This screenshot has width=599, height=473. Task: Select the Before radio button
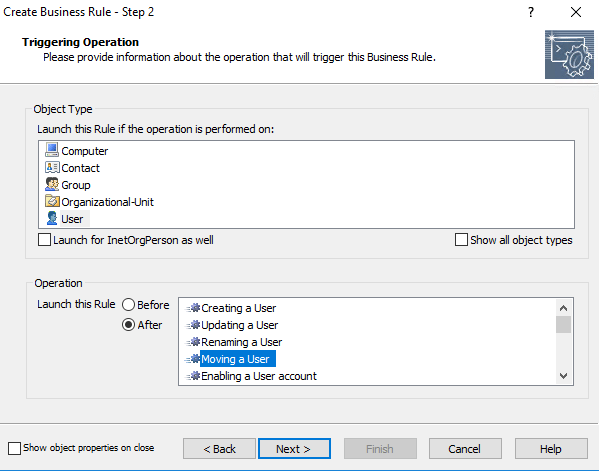[x=128, y=305]
